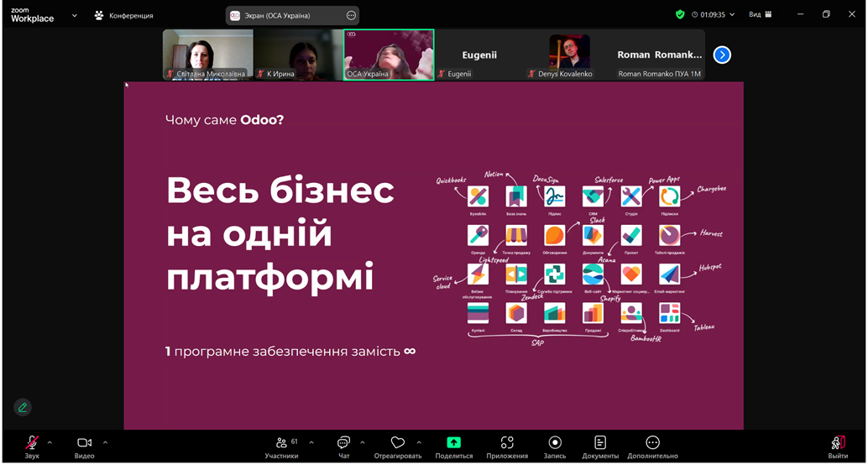Viewport: 868px width, 465px height.
Task: Click the CRM app icon on slide
Action: point(593,196)
